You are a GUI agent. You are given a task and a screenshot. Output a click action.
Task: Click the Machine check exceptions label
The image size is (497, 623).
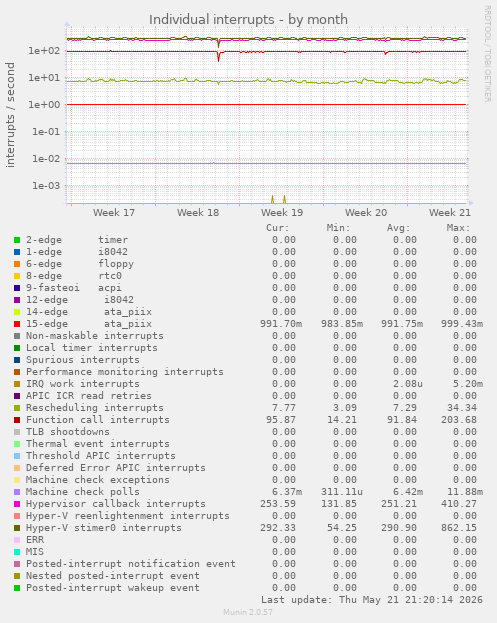(98, 480)
